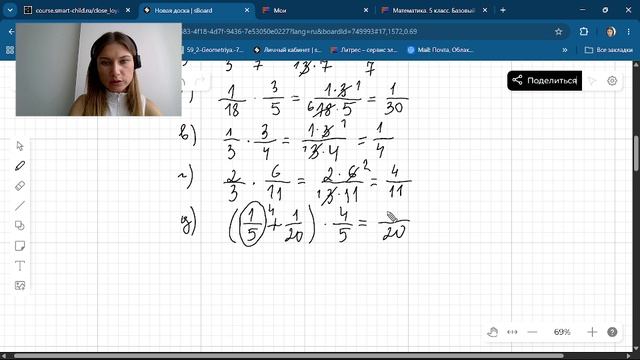The height and width of the screenshot is (360, 640).
Task: Select the Insert image tool
Action: pyautogui.click(x=20, y=285)
